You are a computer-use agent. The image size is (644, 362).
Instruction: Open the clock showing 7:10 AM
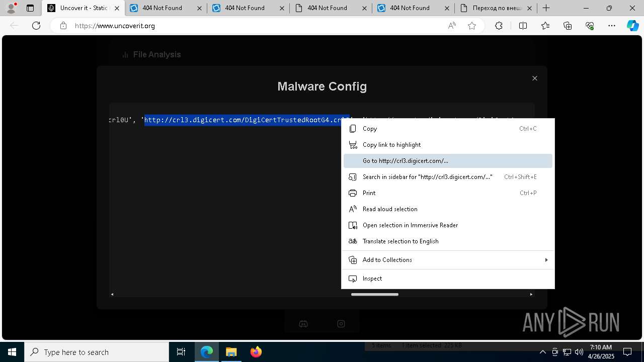click(x=601, y=352)
